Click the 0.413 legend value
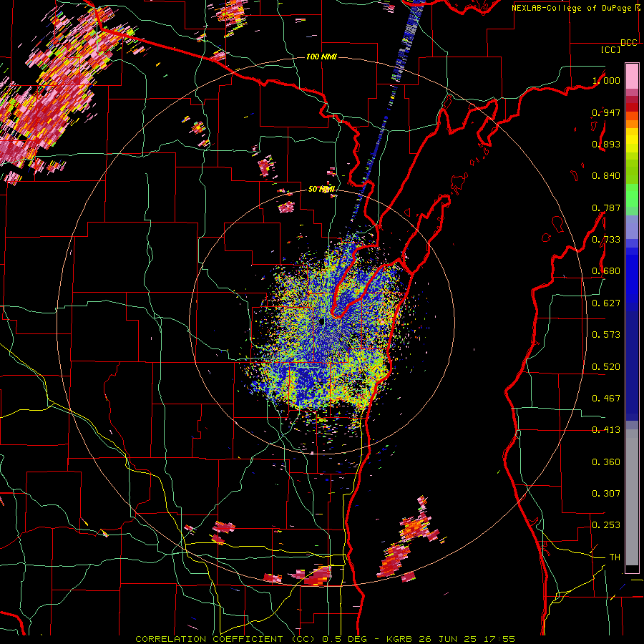Screen dimensions: 644x644 tap(606, 430)
